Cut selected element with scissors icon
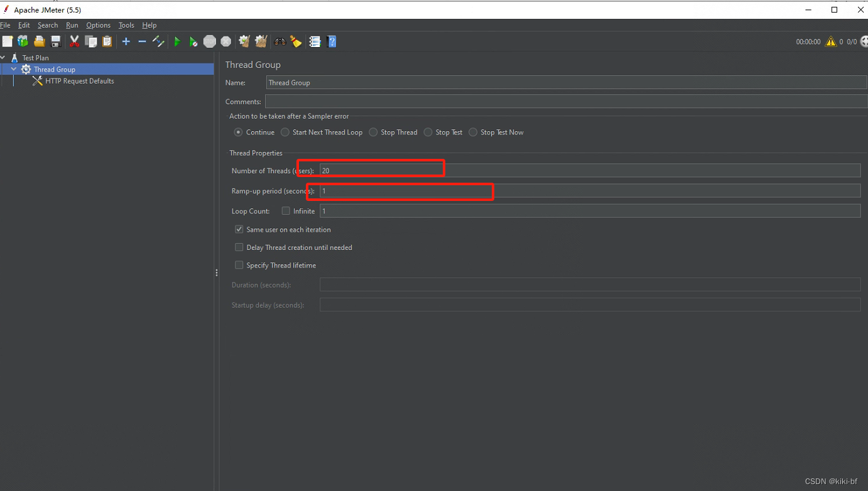 pyautogui.click(x=75, y=41)
